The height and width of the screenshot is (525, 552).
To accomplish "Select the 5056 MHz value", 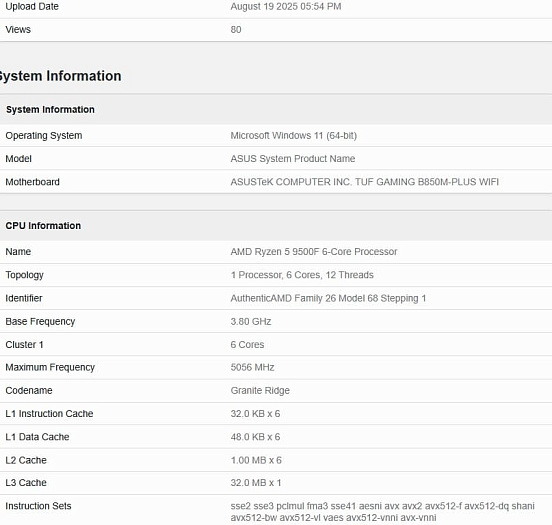I will (x=252, y=368).
